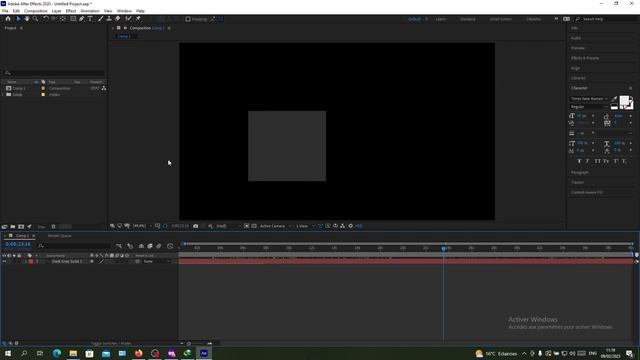
Task: Switch to the Render Queue tab
Action: coord(60,236)
